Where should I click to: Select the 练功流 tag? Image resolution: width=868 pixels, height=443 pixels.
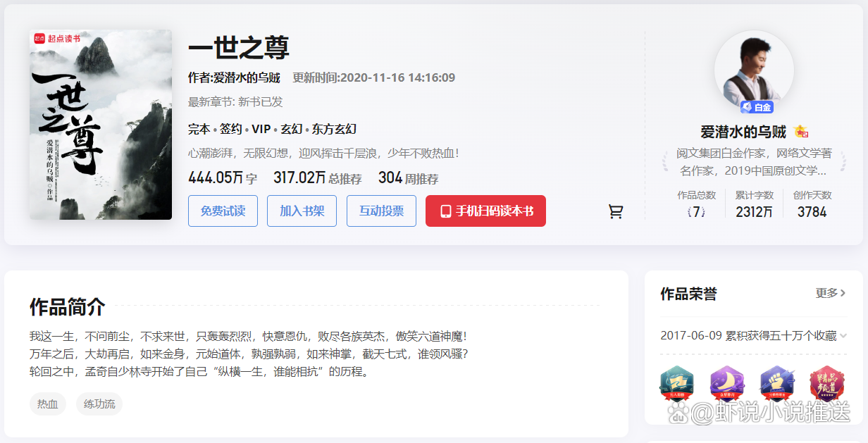99,404
